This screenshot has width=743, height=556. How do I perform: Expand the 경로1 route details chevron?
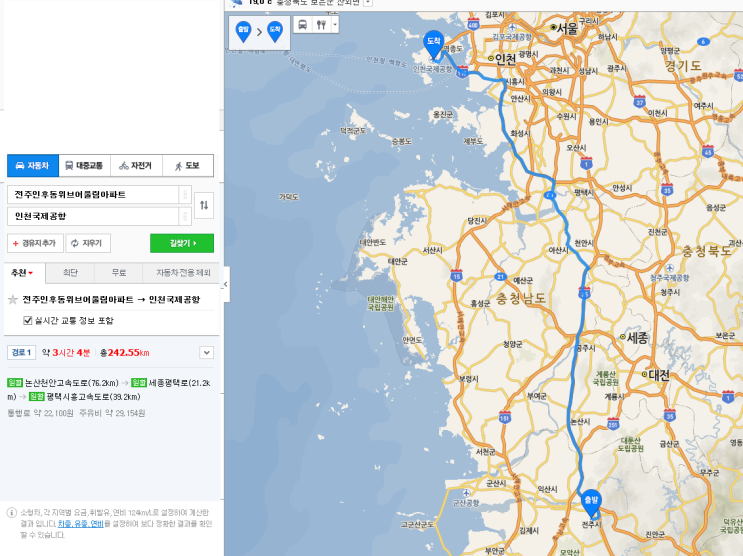(207, 353)
